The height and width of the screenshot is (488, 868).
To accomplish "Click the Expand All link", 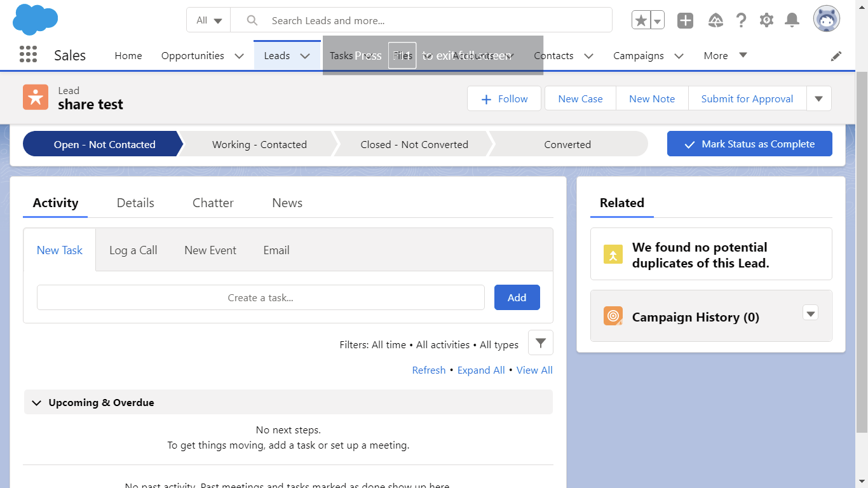I will [x=481, y=370].
